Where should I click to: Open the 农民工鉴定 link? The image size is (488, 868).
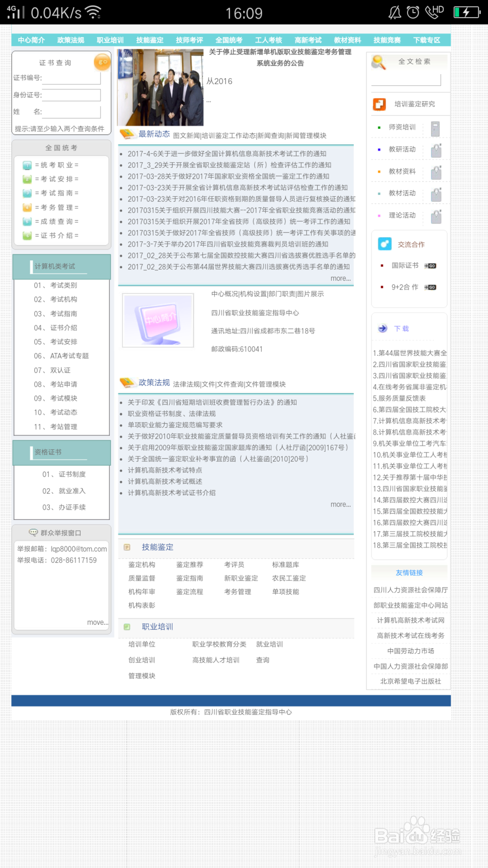click(289, 578)
